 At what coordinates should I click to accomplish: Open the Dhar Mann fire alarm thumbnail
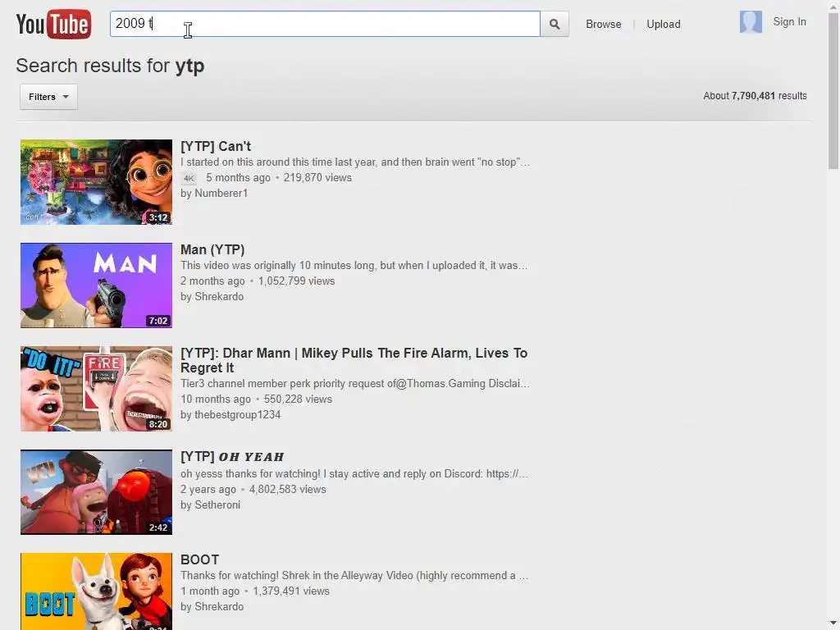pos(97,389)
